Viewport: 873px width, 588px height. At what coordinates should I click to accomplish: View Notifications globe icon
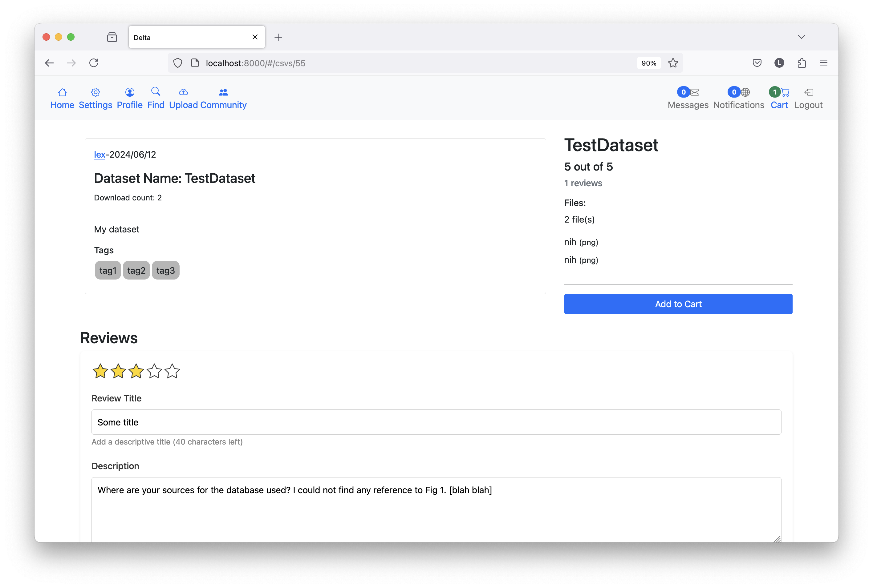coord(745,92)
